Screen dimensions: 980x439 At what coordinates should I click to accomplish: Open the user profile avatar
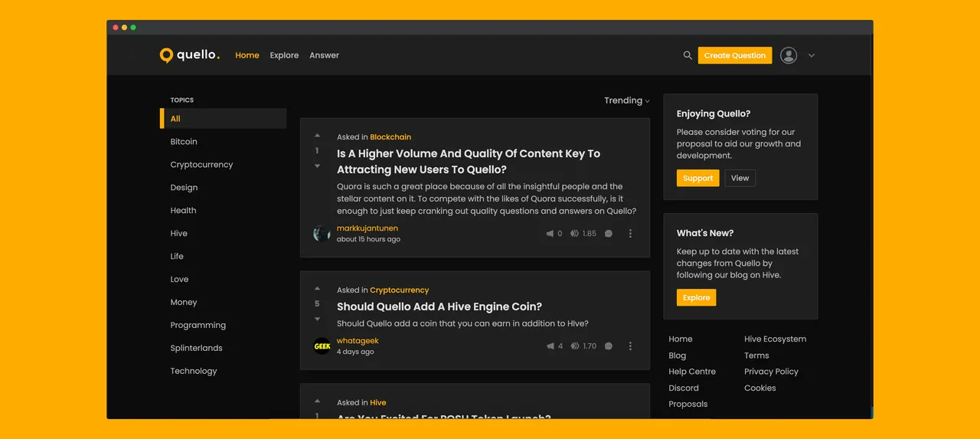(x=789, y=55)
